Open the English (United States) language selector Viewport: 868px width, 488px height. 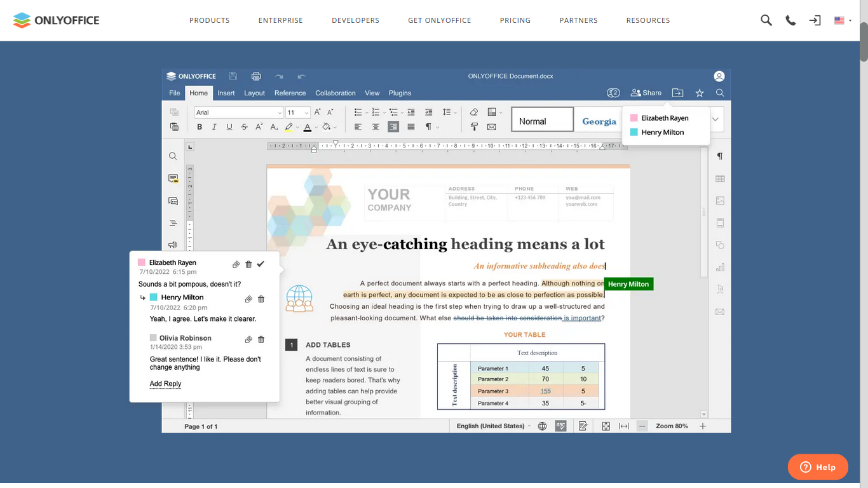[x=494, y=426]
